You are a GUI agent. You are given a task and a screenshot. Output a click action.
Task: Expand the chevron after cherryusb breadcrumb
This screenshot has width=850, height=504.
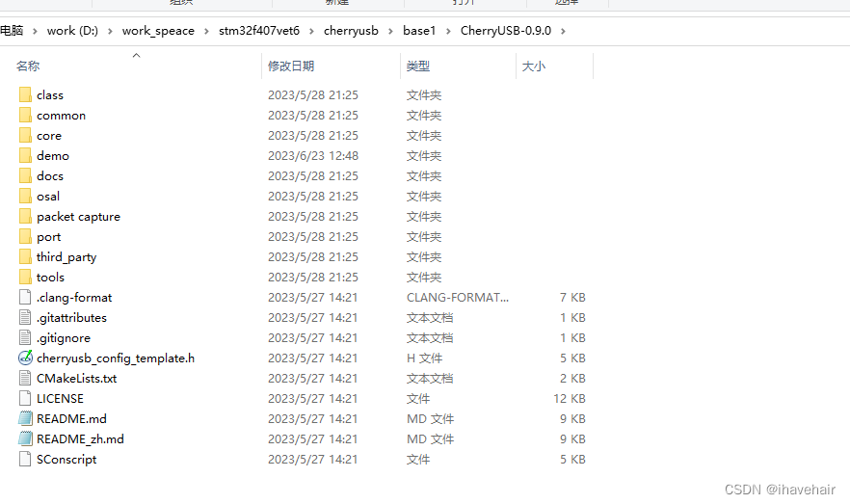pos(391,31)
